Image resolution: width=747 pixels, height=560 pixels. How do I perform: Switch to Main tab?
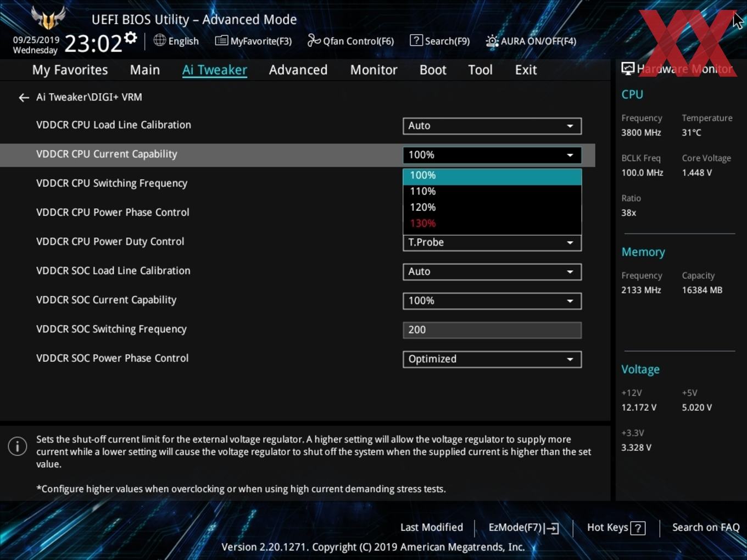click(x=145, y=70)
